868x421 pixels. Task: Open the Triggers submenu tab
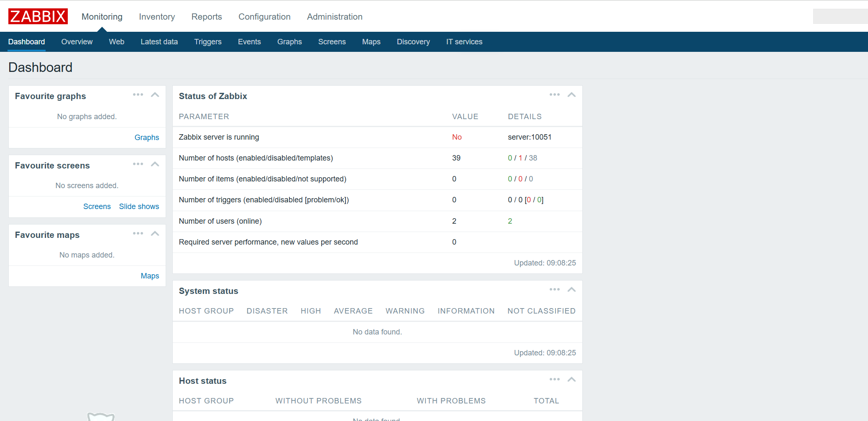click(x=208, y=42)
